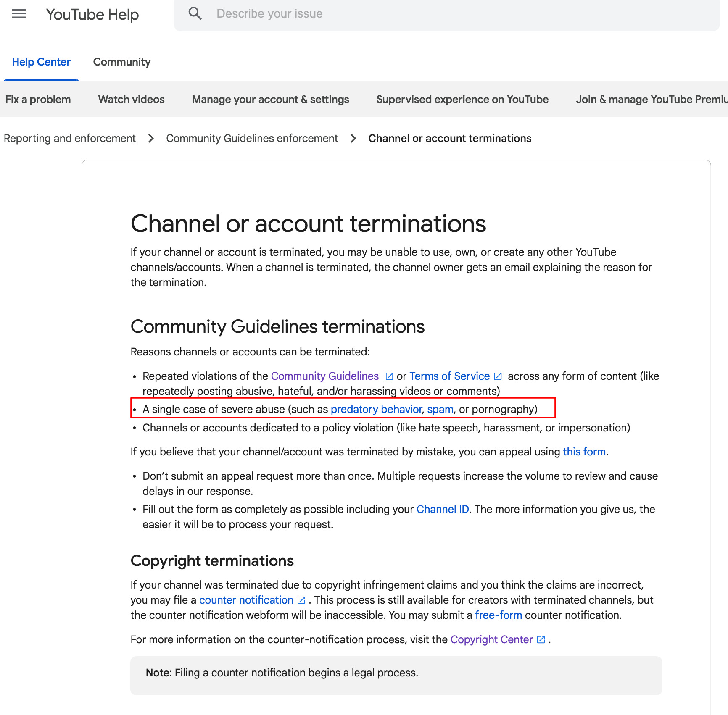The image size is (728, 715).
Task: Switch to the Help Center tab
Action: 41,62
